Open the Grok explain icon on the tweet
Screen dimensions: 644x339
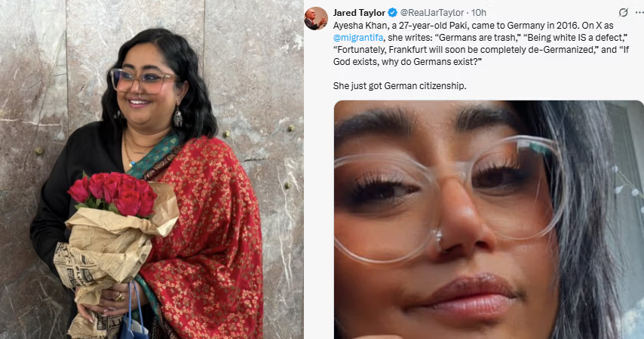(x=623, y=12)
